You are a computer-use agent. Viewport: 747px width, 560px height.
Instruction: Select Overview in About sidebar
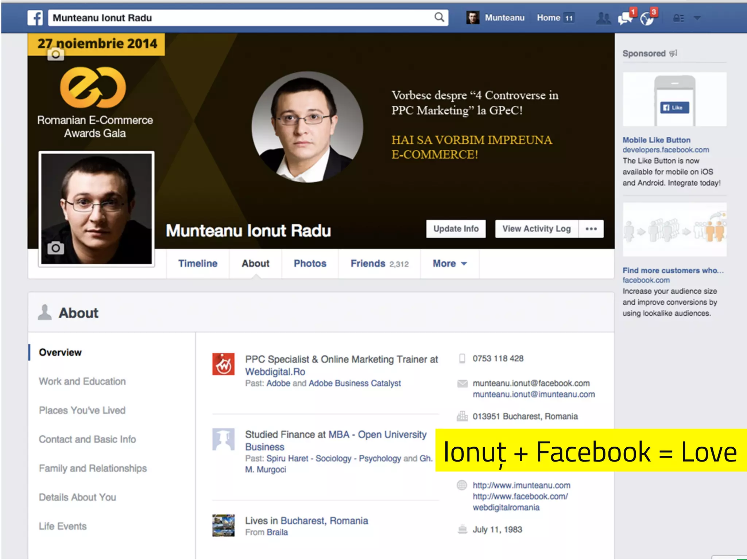[60, 352]
